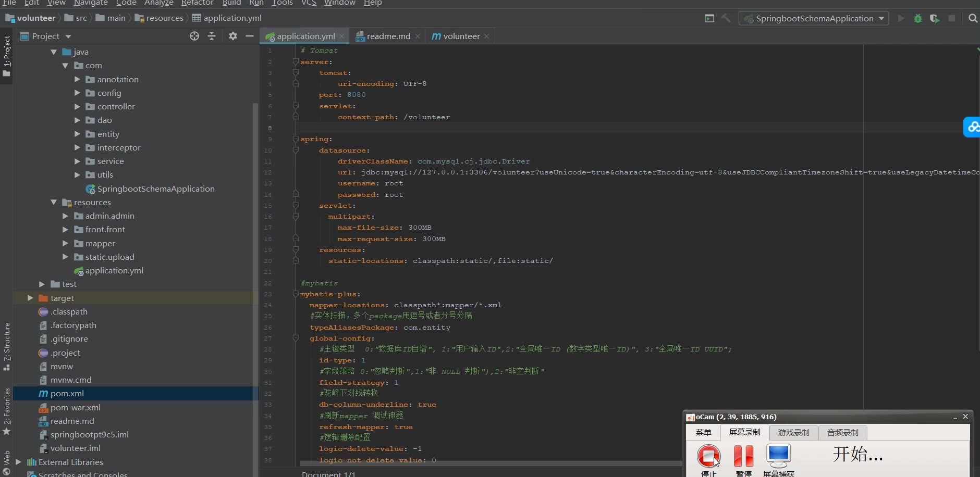
Task: Switch to the readme.md editor tab
Action: (x=388, y=36)
